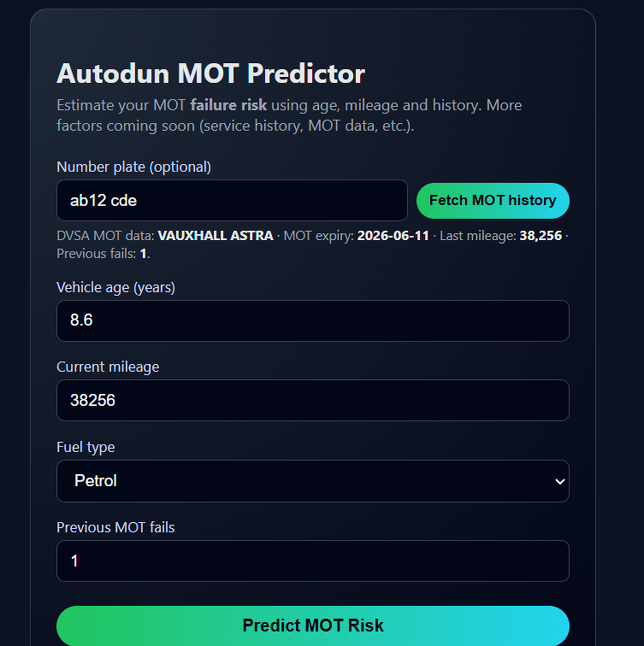The height and width of the screenshot is (646, 644).
Task: Click the Vehicle age (years) label
Action: click(115, 288)
